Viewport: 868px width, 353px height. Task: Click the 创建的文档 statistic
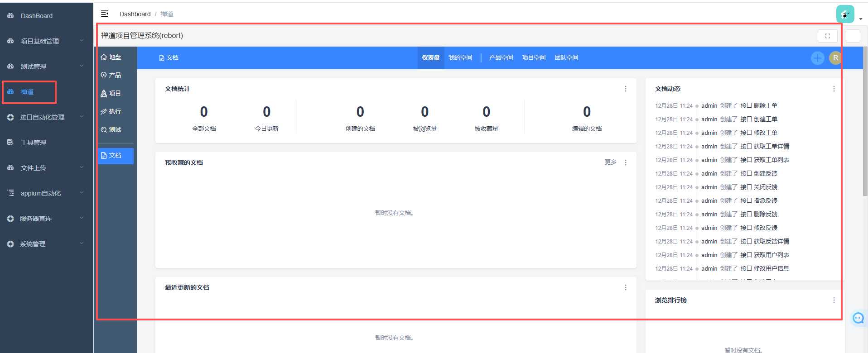(x=360, y=119)
